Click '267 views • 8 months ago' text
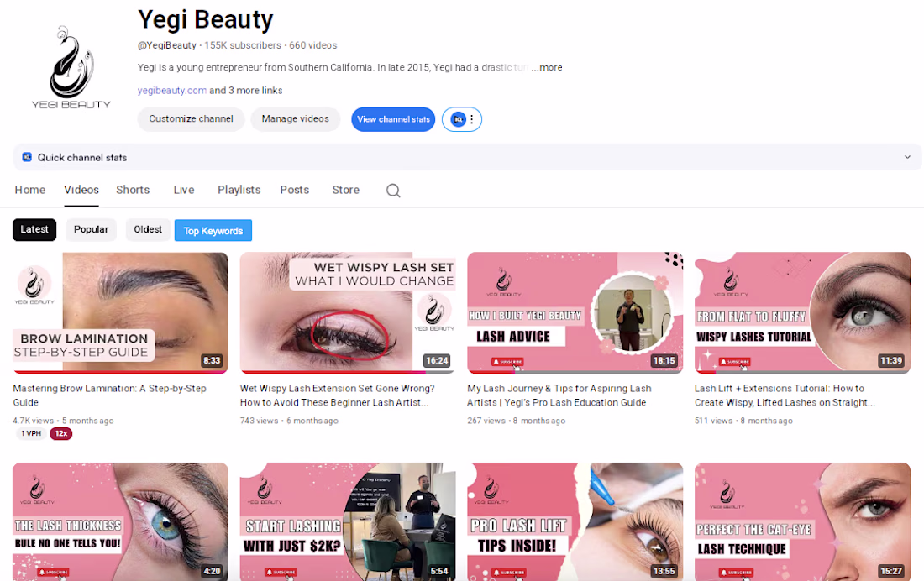 (517, 421)
